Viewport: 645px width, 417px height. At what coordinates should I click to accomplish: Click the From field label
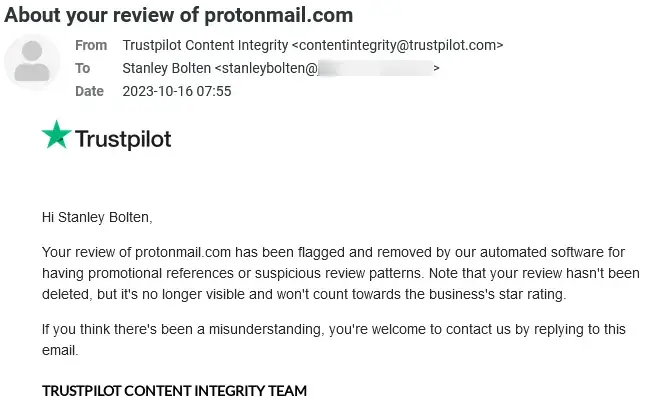pyautogui.click(x=91, y=45)
